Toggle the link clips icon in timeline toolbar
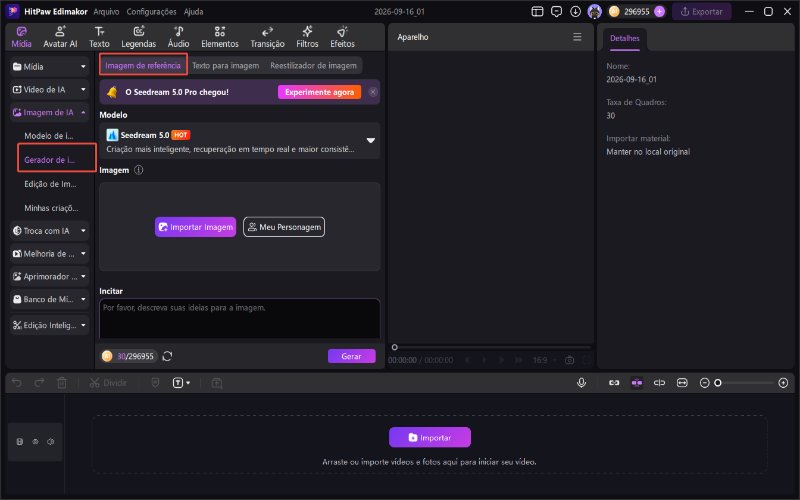Image resolution: width=800 pixels, height=500 pixels. pos(614,383)
